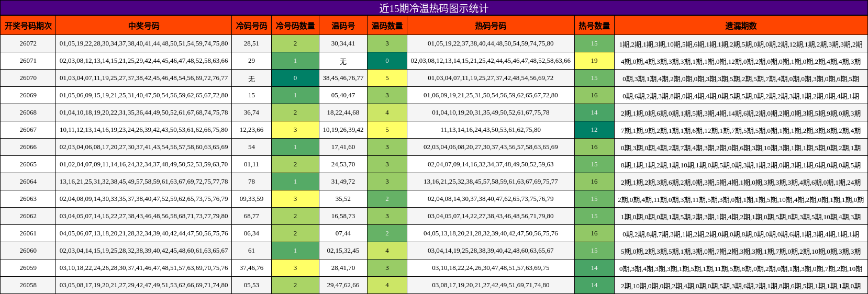Image resolution: width=868 pixels, height=294 pixels.
Task: Click cold numbers cell 37,46,76
Action: point(251,268)
